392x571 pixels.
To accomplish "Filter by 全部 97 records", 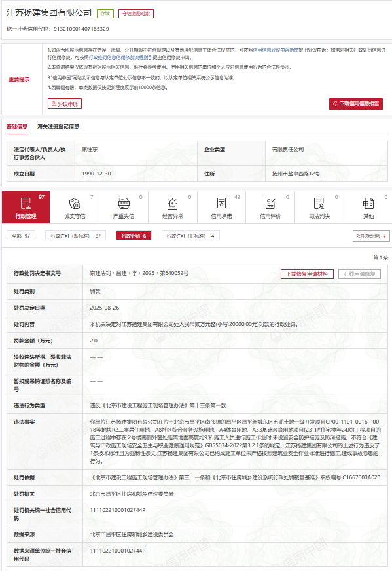I will click(x=21, y=236).
